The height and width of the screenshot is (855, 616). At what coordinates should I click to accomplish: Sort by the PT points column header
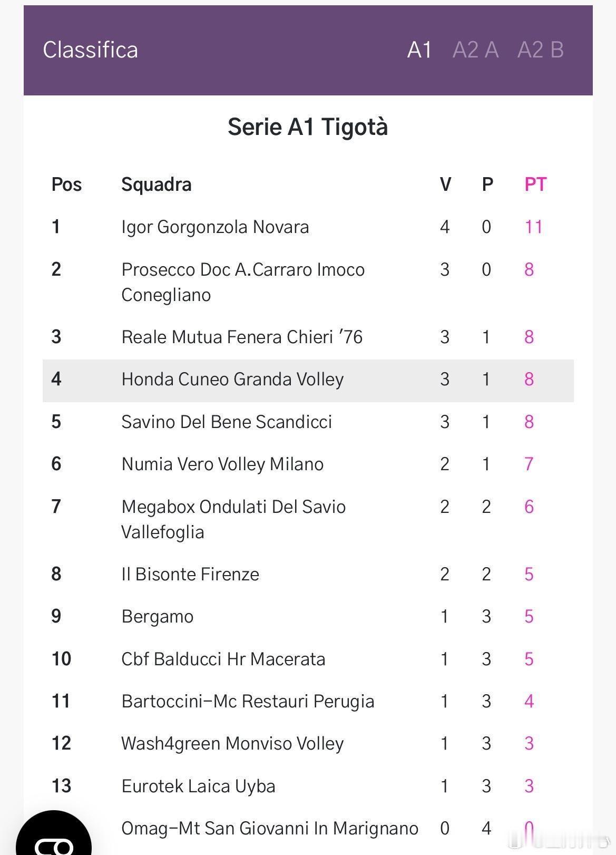535,184
